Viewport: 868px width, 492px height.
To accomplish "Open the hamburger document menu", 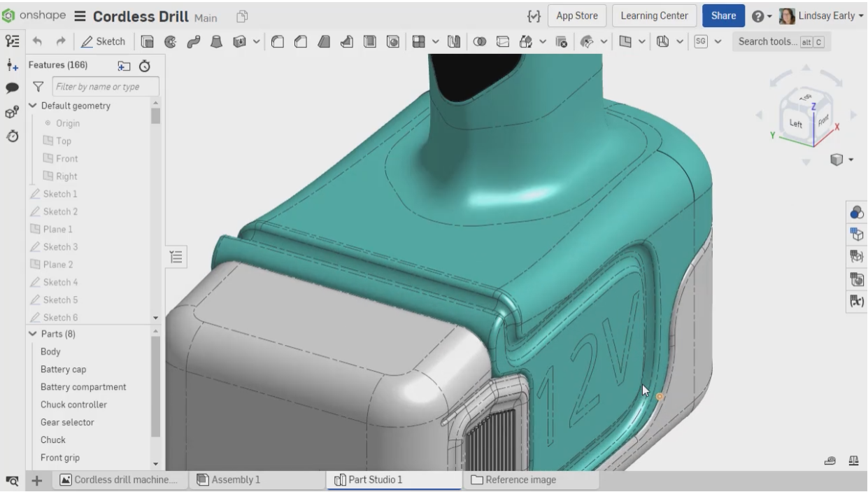I will click(x=80, y=16).
